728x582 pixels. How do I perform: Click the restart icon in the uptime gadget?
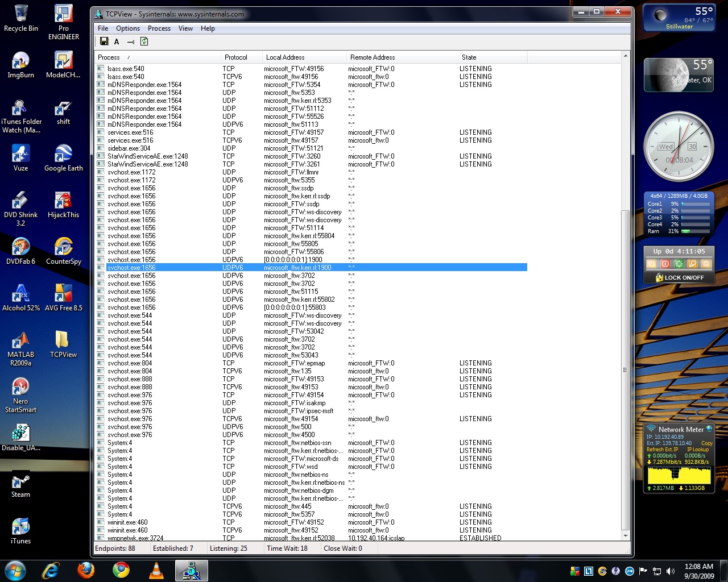679,264
